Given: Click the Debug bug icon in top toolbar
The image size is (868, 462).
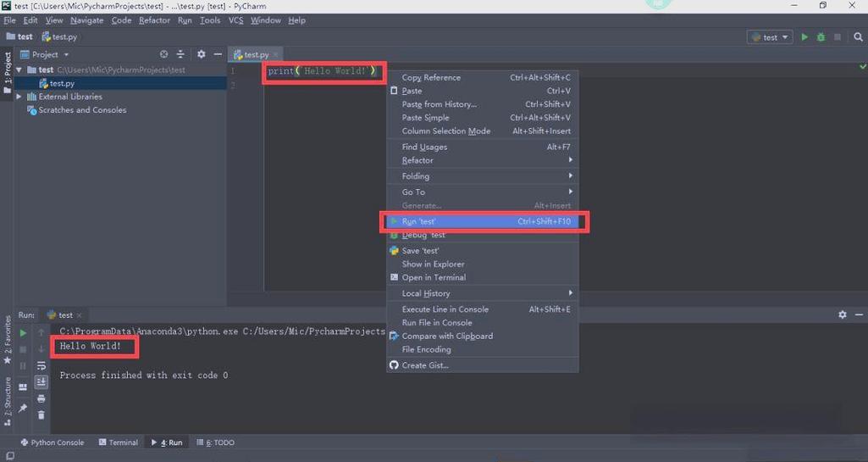Looking at the screenshot, I should (821, 37).
